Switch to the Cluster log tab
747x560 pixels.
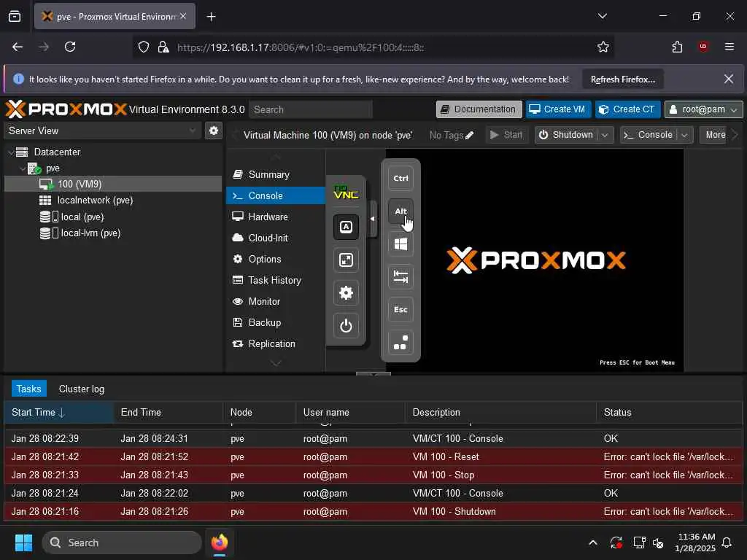(x=82, y=389)
